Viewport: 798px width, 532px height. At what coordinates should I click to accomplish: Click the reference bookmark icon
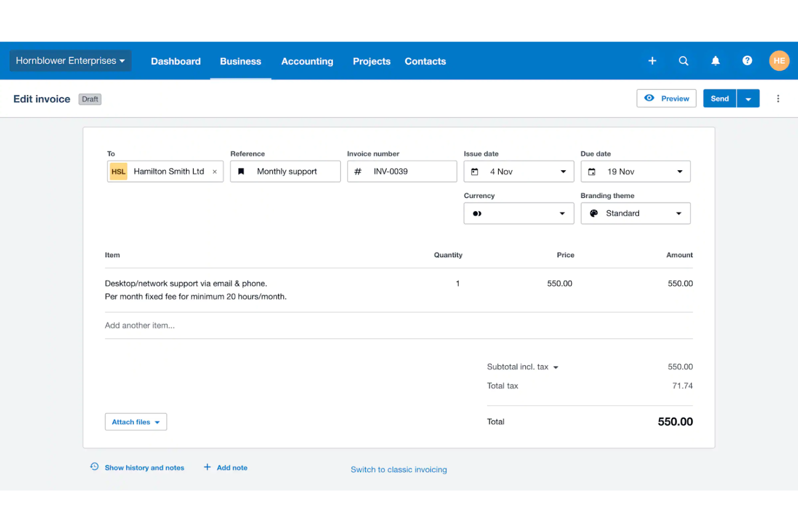[241, 171]
